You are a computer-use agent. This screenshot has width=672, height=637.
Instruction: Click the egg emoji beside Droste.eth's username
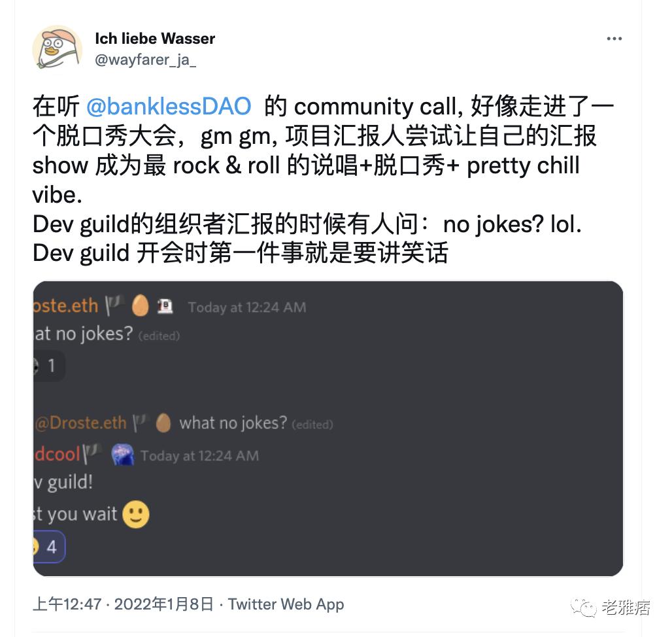tap(141, 305)
